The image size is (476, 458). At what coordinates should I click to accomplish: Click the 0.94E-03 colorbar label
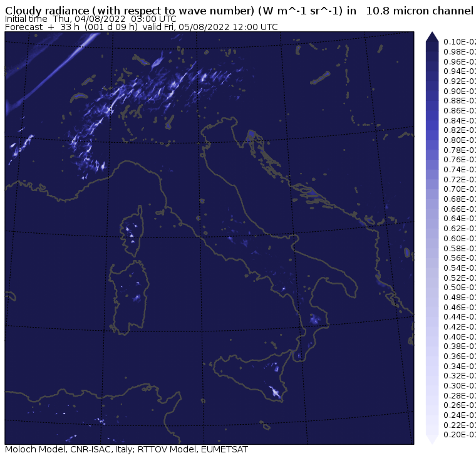point(459,71)
